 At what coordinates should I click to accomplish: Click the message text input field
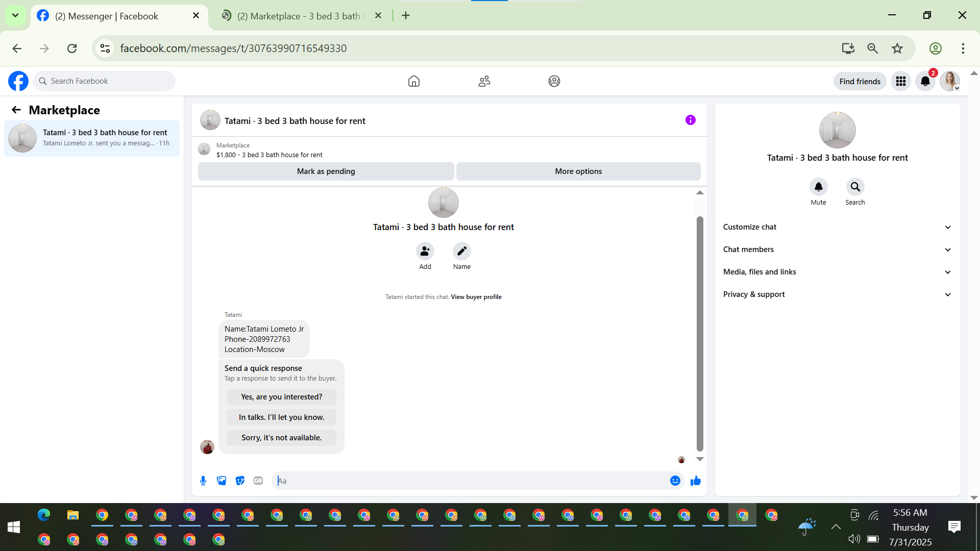click(470, 481)
